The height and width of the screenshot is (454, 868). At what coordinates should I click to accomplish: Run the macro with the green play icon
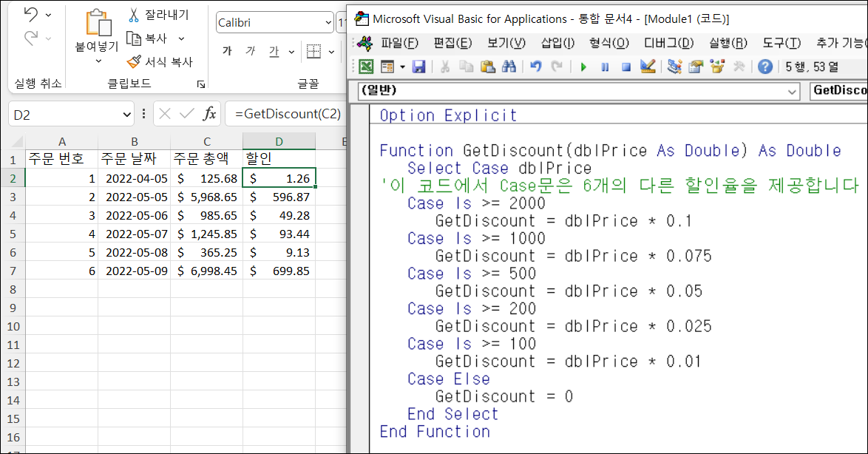point(583,67)
